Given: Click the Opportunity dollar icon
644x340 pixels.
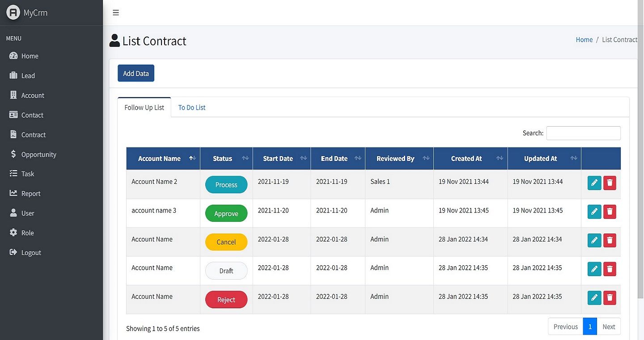Looking at the screenshot, I should [13, 154].
